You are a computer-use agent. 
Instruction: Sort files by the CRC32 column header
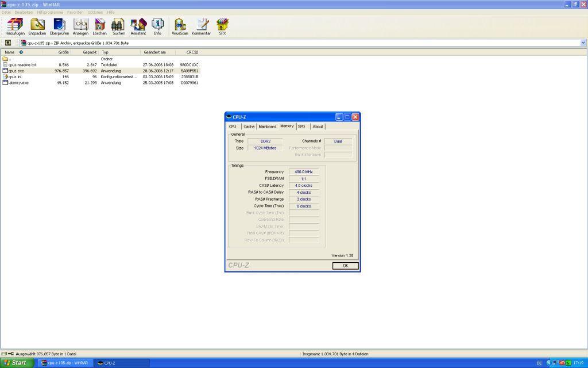(x=188, y=52)
